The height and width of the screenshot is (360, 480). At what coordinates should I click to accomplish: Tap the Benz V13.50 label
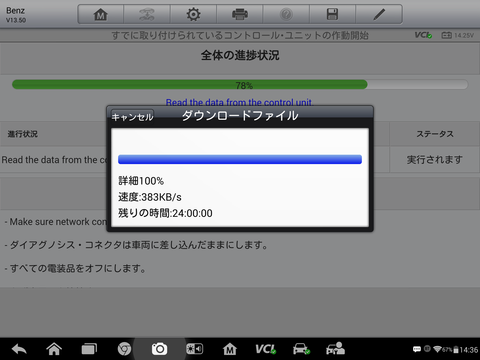click(x=16, y=15)
